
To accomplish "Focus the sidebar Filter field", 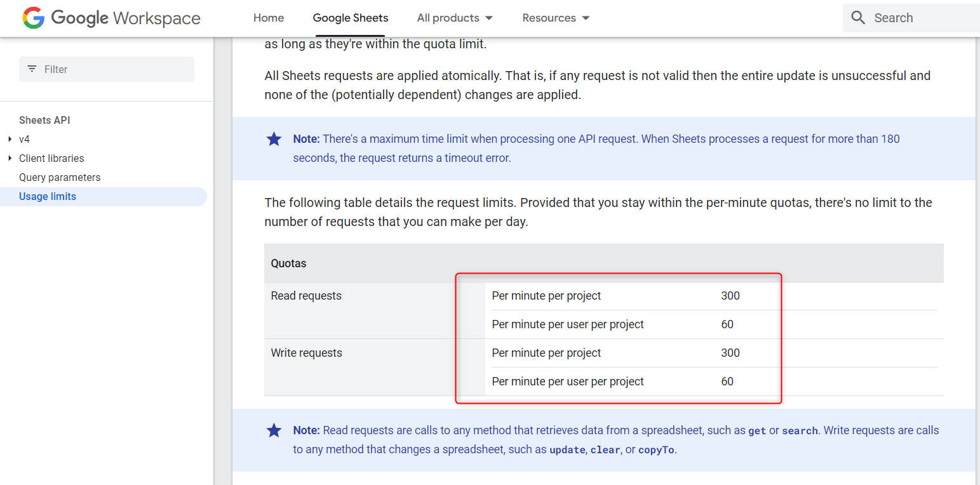I will [x=107, y=69].
